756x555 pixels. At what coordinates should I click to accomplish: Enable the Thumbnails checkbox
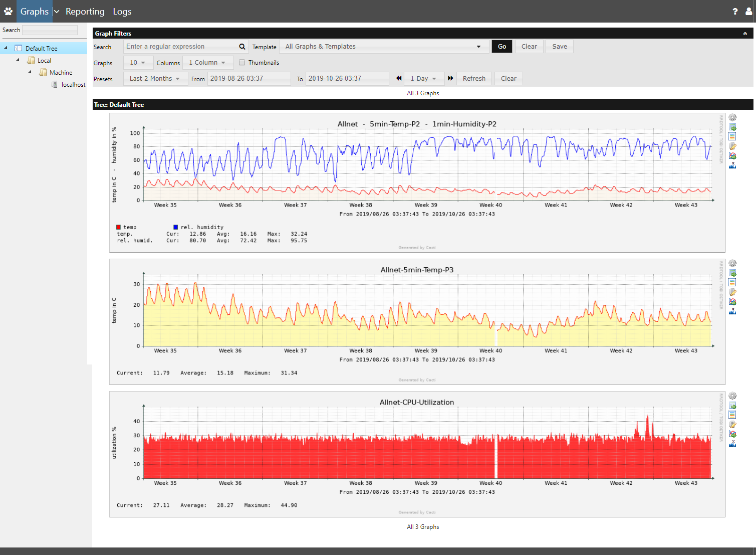click(242, 62)
